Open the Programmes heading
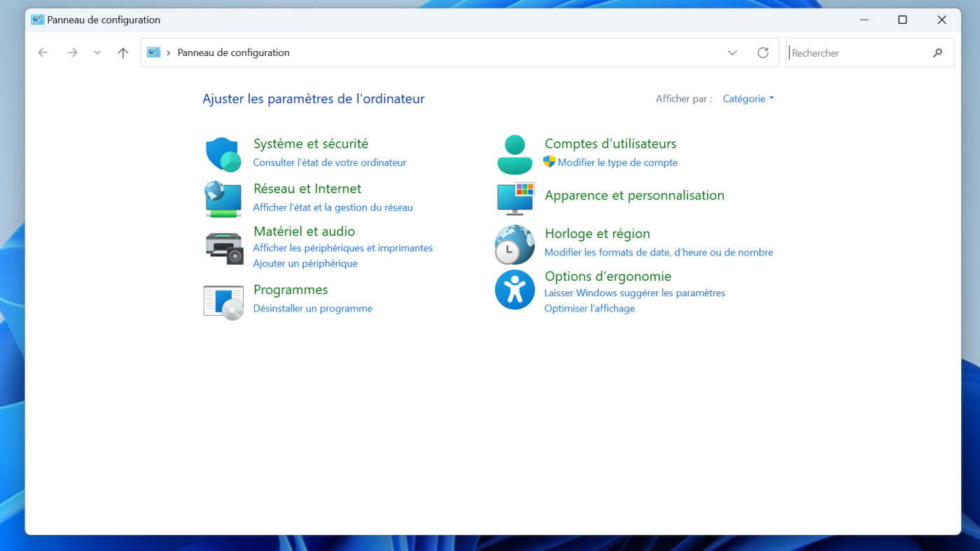 click(290, 290)
